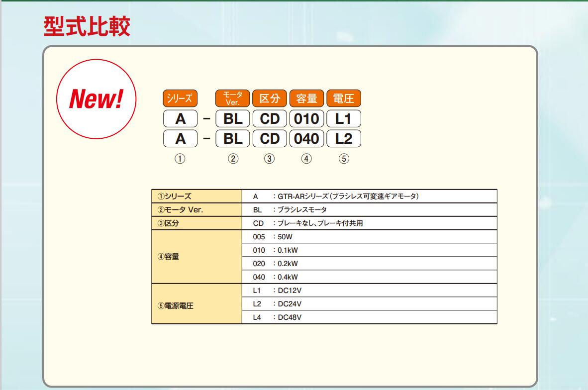Click the circled number ① below the model code
Screen dimensions: 588x390
(180, 159)
